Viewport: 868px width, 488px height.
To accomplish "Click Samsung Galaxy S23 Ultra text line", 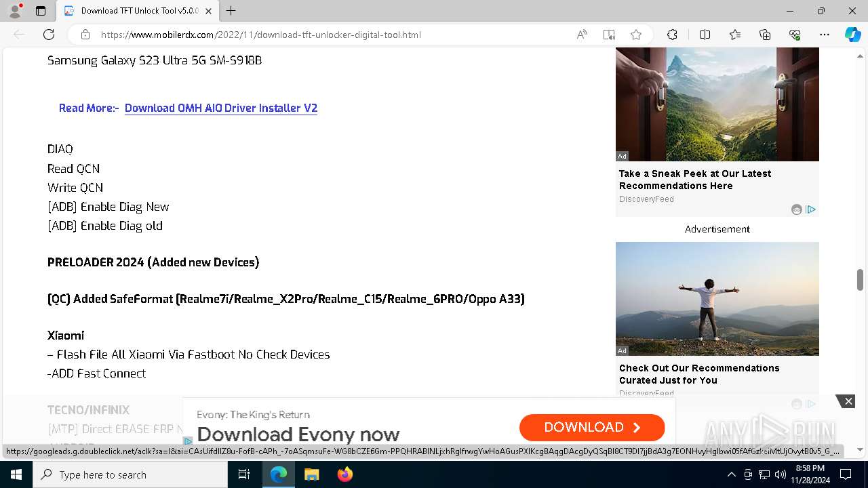I will click(155, 60).
